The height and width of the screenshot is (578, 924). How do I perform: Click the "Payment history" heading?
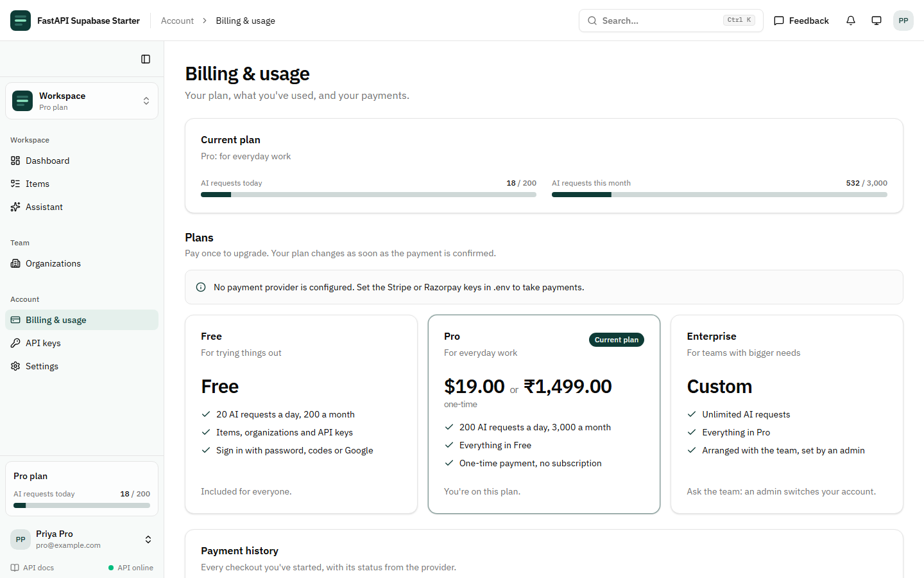pos(239,550)
